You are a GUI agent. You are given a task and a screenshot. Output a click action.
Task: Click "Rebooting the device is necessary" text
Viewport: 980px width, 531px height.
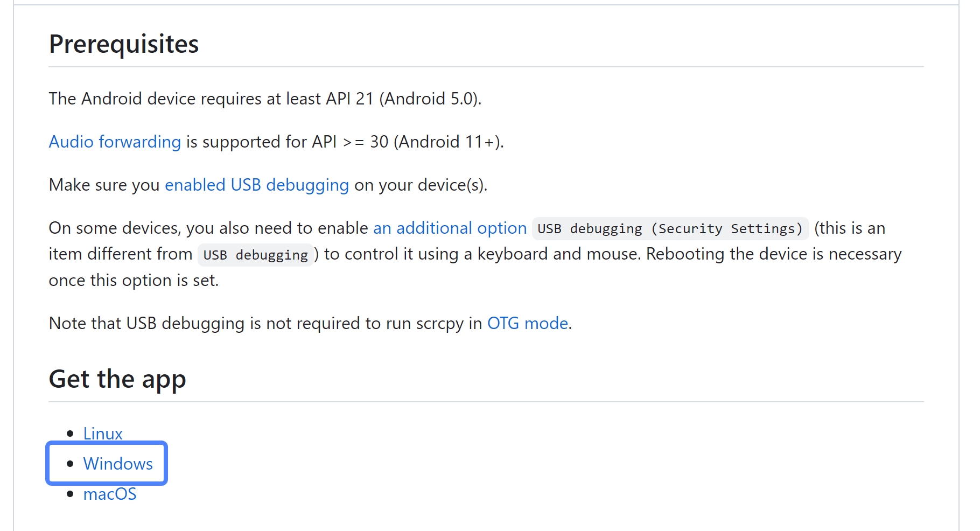click(773, 254)
